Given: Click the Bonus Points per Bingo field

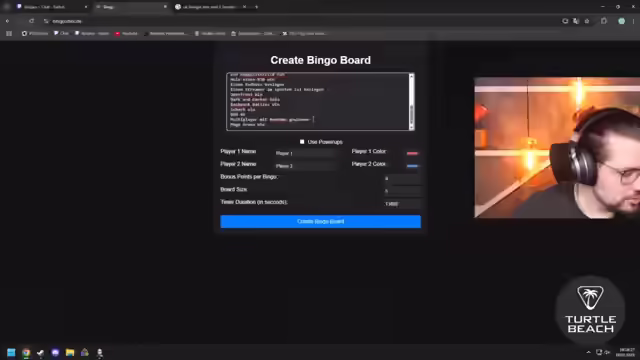Looking at the screenshot, I should point(402,178).
